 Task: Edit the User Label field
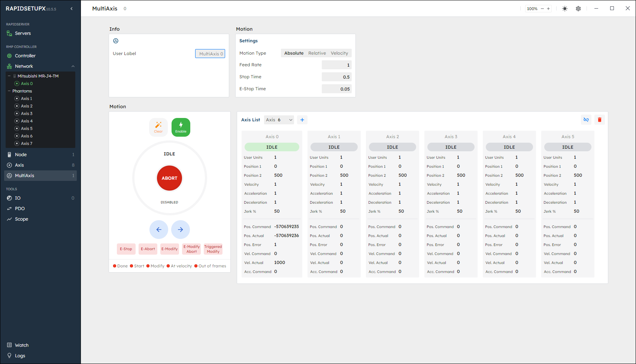(210, 54)
